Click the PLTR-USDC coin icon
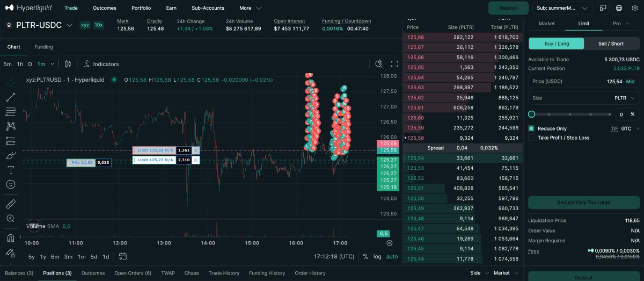 [x=9, y=25]
